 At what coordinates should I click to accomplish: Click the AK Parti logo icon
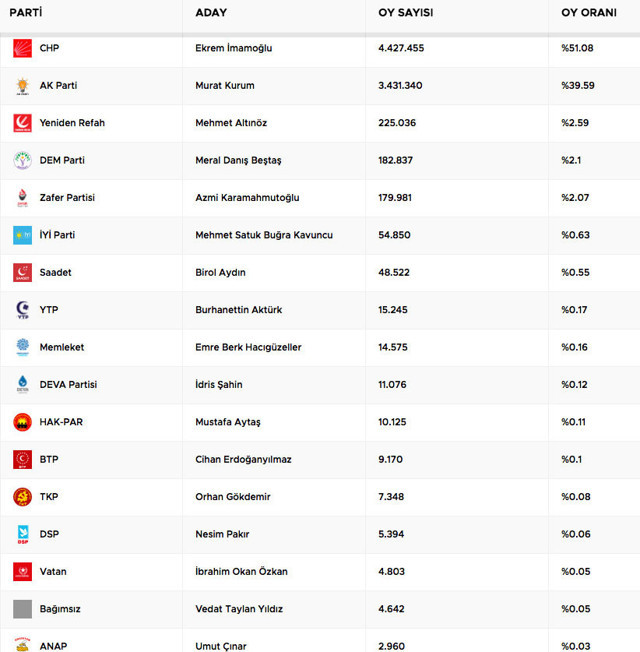point(22,86)
